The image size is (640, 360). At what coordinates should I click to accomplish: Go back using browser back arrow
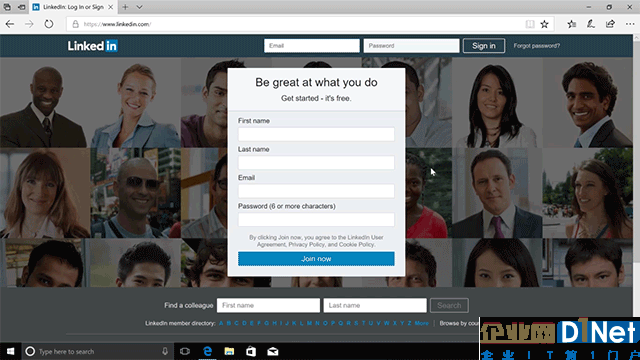coord(10,24)
